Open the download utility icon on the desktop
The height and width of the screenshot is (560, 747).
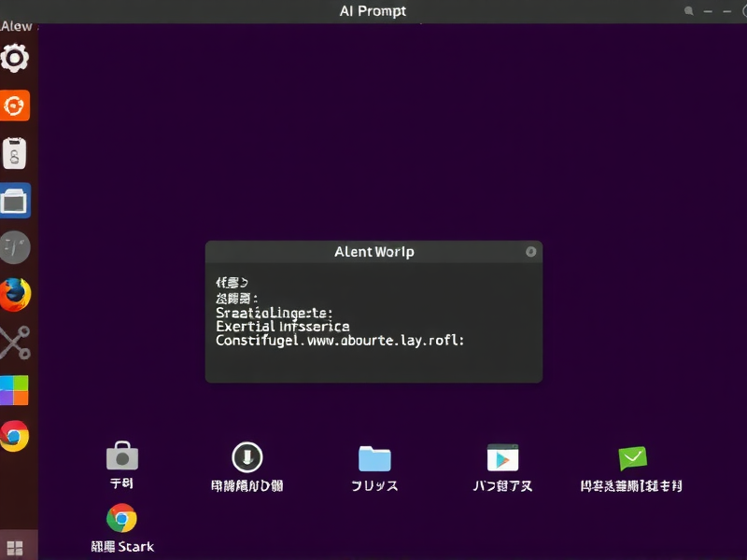point(247,457)
